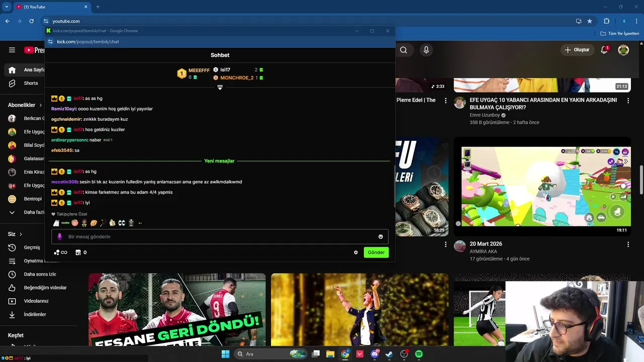Insert the eyes emote in chat
Viewport: 644px width, 362px height.
121,223
